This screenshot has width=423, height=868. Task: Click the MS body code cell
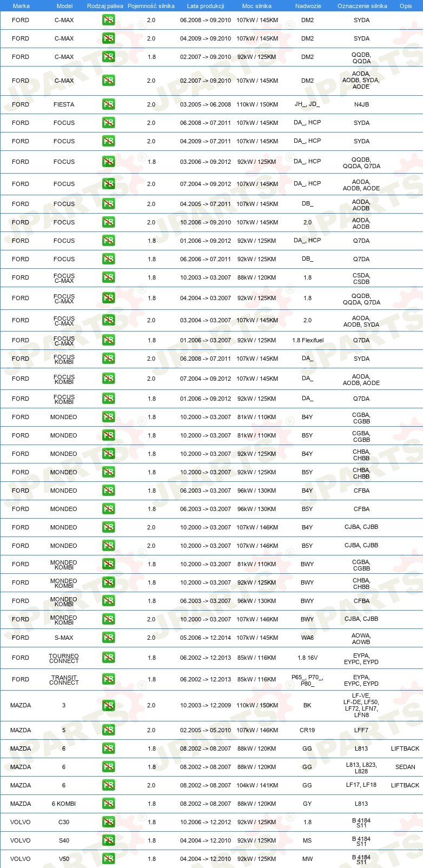click(307, 840)
